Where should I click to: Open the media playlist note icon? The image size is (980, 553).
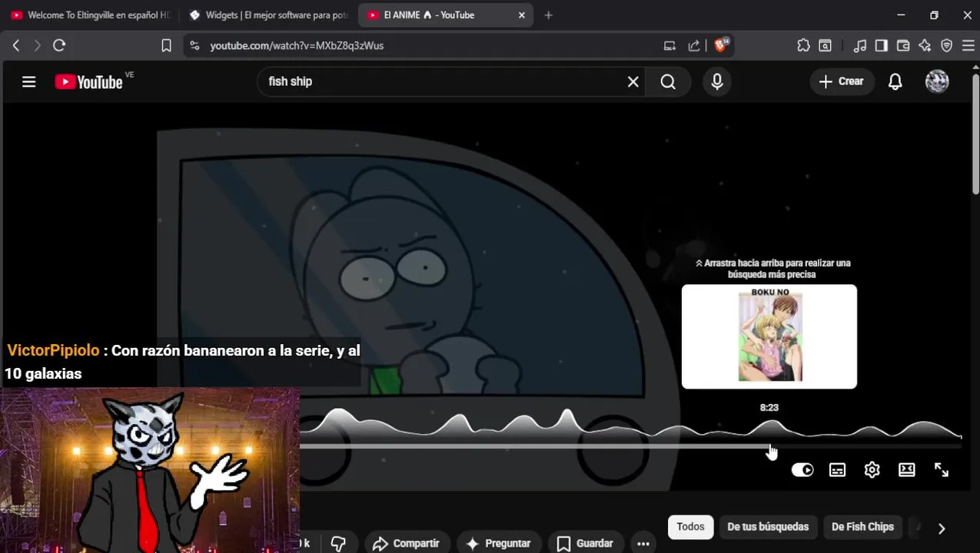pyautogui.click(x=860, y=45)
